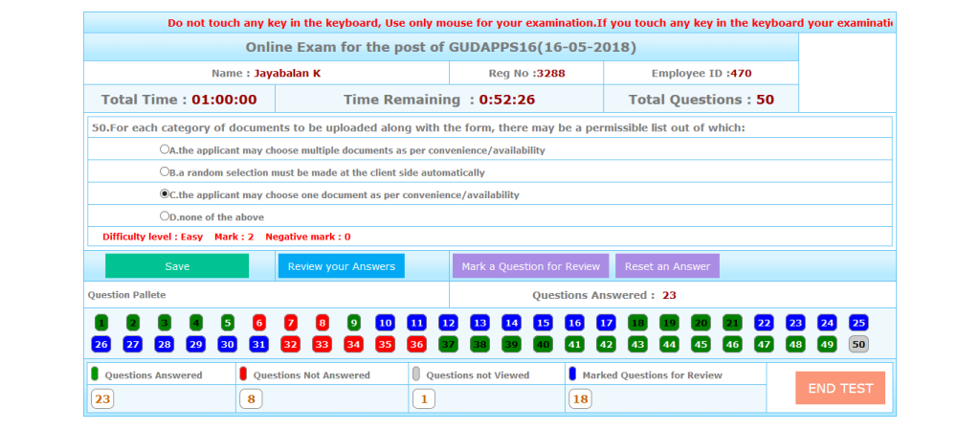
Task: Click the green Save button
Action: [x=177, y=266]
